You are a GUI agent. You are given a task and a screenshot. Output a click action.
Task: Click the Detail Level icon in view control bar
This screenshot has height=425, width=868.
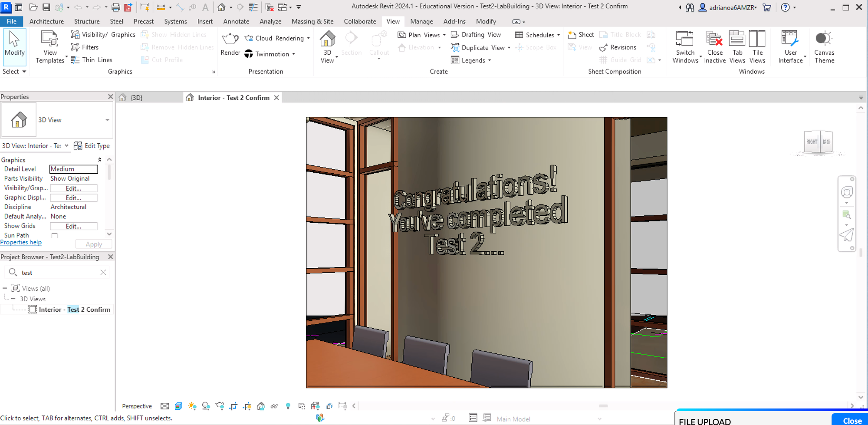165,406
